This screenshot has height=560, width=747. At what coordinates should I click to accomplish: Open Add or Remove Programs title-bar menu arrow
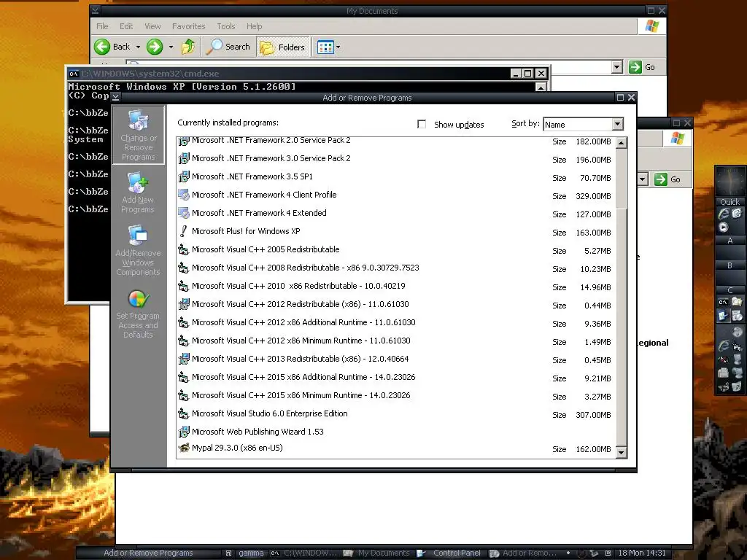pos(116,98)
